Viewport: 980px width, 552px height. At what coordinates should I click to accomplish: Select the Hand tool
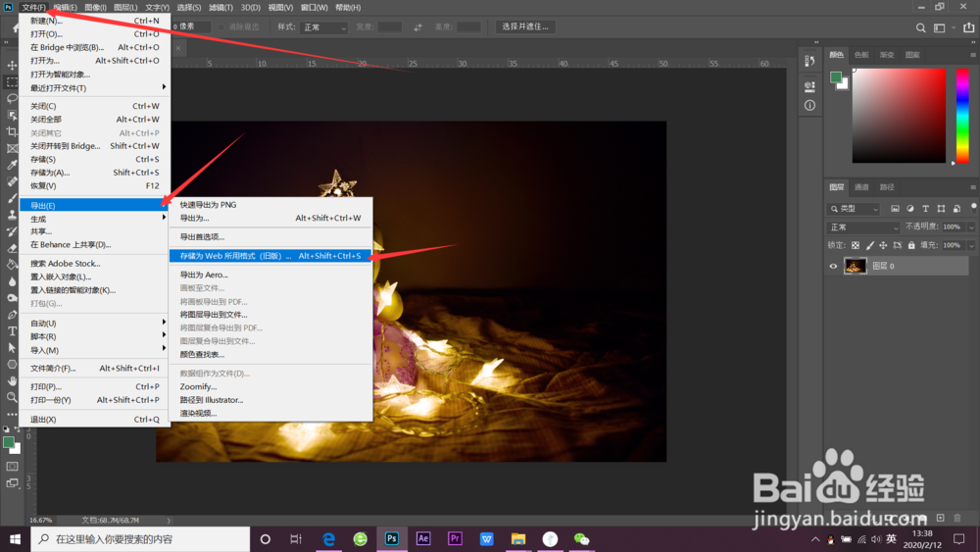pos(12,380)
